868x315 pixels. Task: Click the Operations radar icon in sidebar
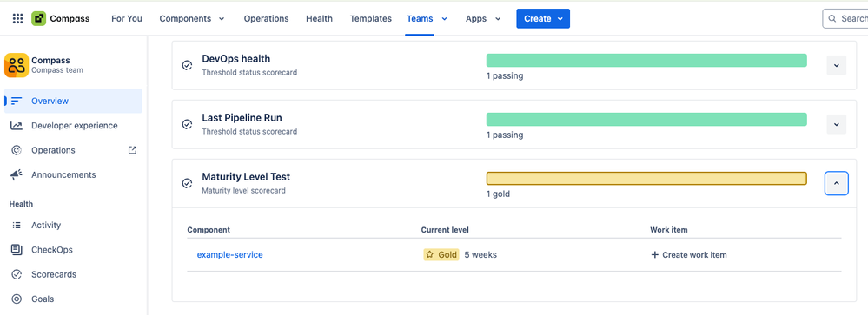pos(17,150)
